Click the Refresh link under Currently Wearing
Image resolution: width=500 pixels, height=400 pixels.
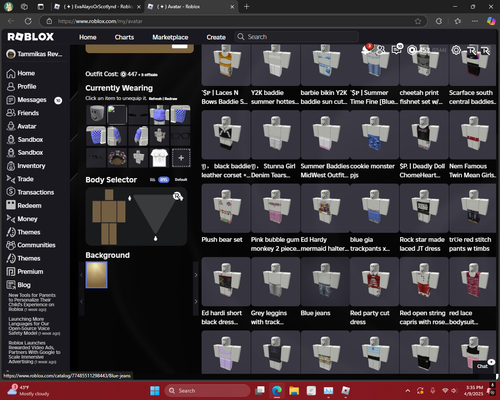click(x=156, y=99)
